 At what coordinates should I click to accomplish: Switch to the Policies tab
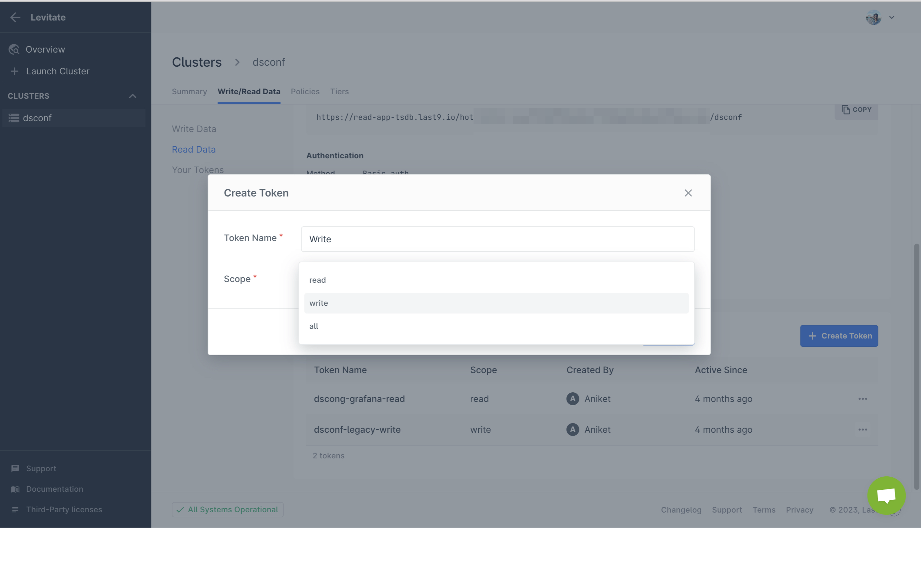pyautogui.click(x=305, y=92)
